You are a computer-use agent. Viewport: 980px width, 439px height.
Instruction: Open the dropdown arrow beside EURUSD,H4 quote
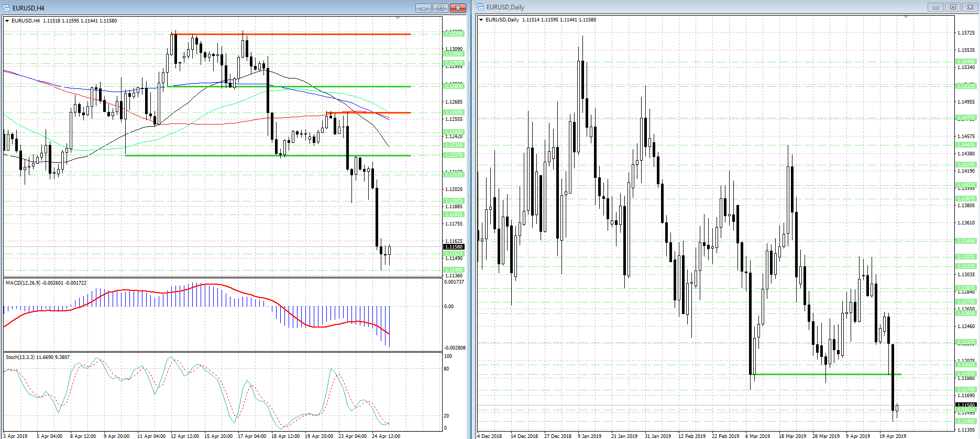(x=7, y=21)
